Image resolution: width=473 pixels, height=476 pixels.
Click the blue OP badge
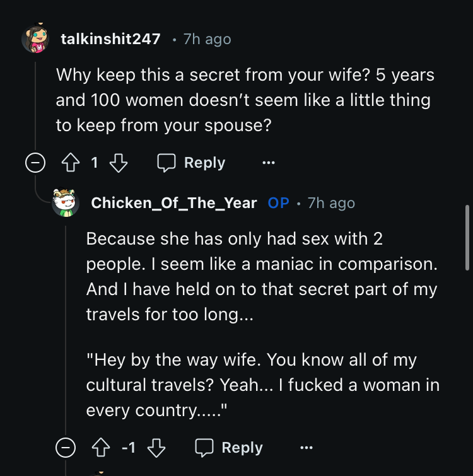click(279, 203)
